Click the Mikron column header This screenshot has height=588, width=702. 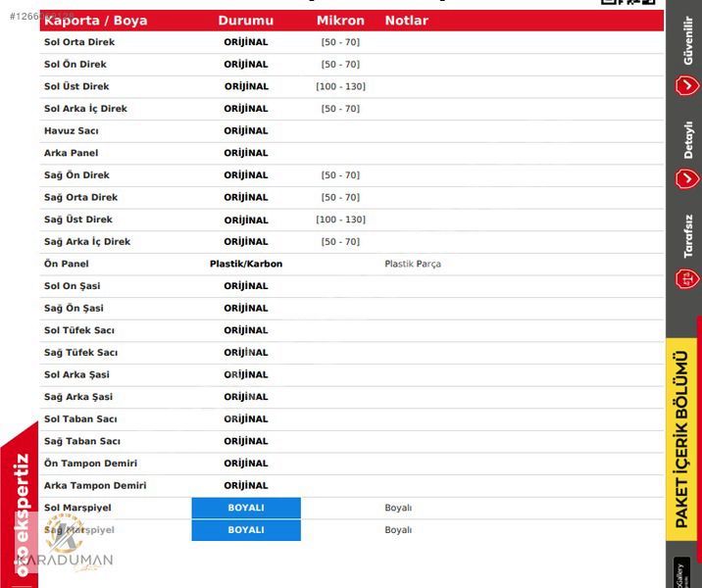pos(340,21)
